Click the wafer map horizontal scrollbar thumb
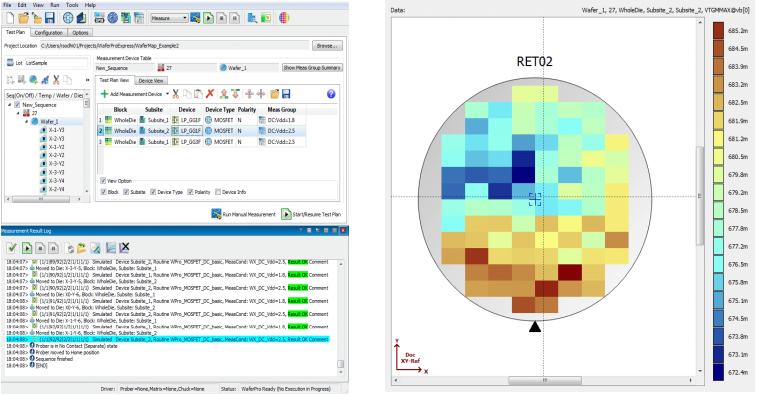Image resolution: width=758 pixels, height=396 pixels. click(545, 381)
